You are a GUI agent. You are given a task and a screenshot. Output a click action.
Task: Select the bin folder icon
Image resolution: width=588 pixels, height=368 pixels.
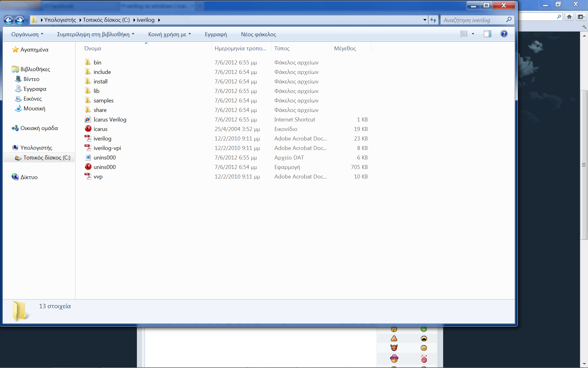(88, 62)
